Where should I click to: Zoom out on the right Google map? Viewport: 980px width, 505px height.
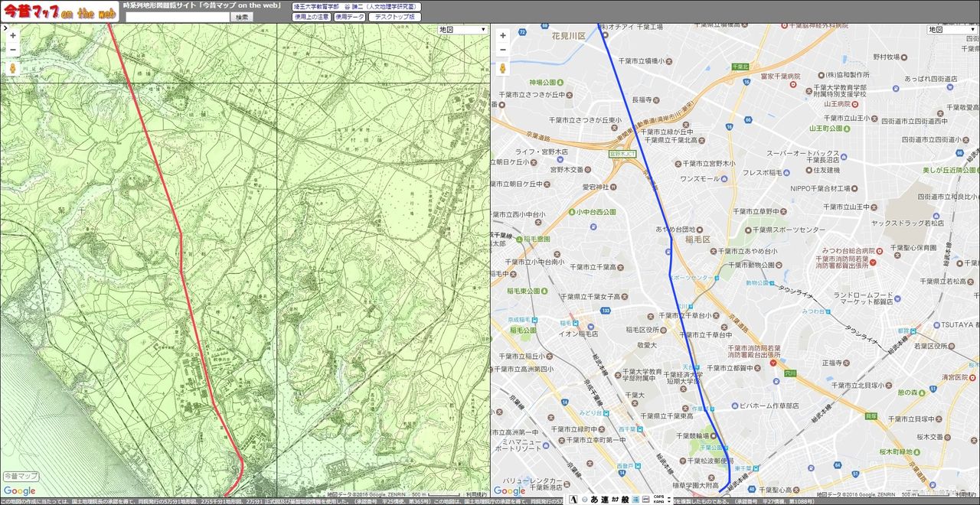click(502, 50)
